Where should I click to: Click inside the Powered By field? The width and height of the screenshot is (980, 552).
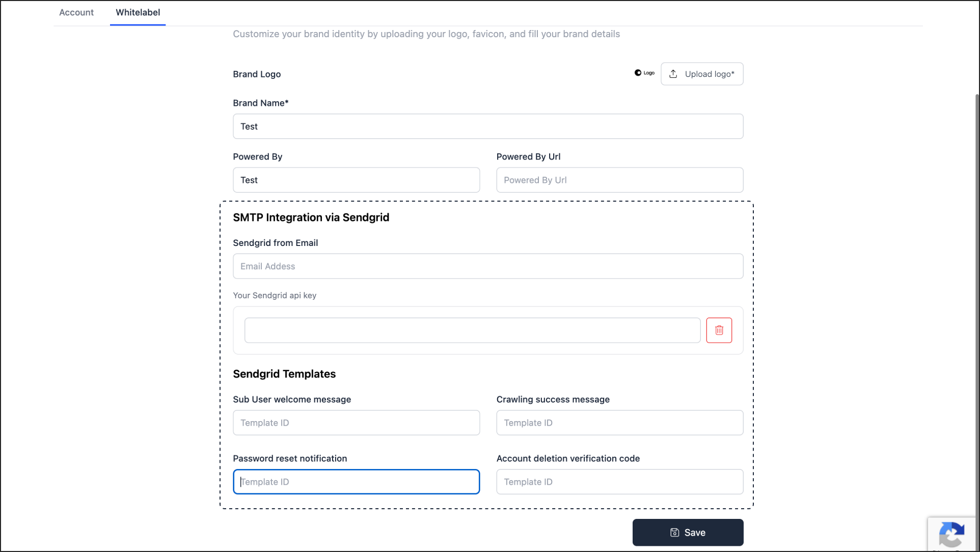[356, 180]
